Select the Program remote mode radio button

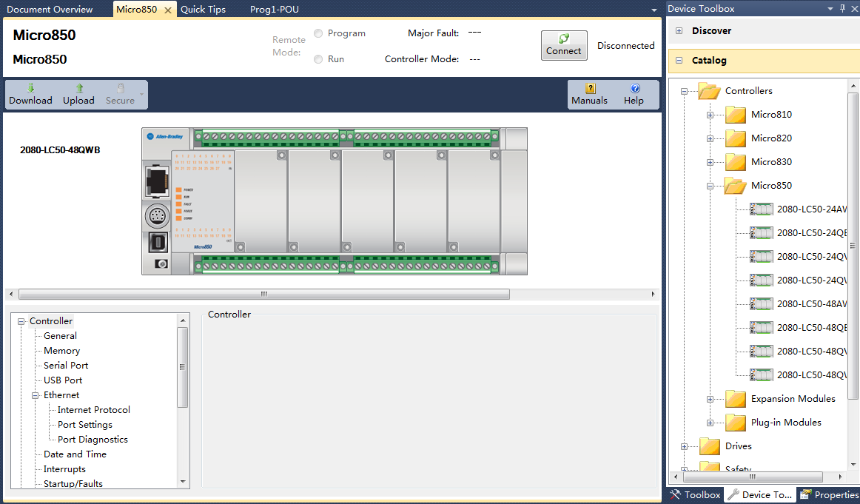(318, 33)
